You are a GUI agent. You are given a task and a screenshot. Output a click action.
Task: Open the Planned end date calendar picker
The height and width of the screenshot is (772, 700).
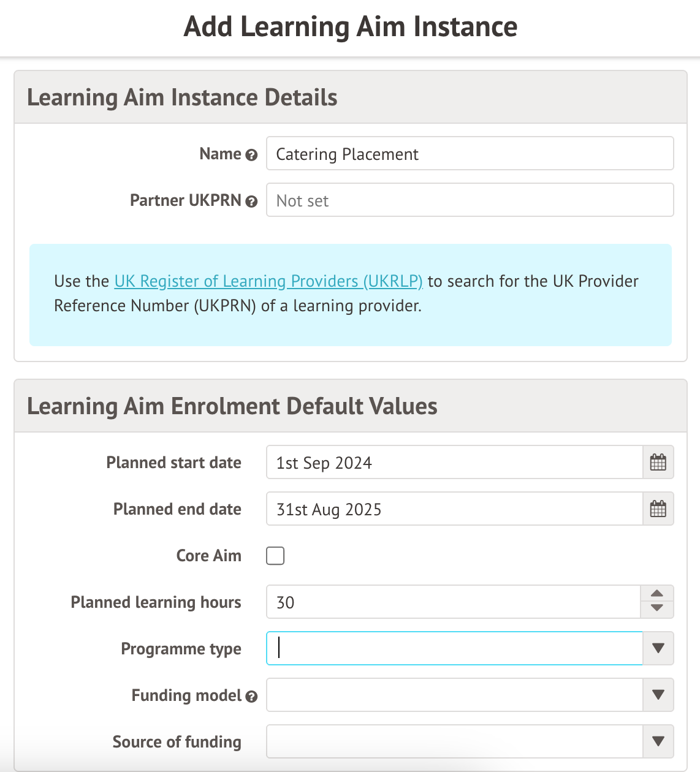[658, 509]
